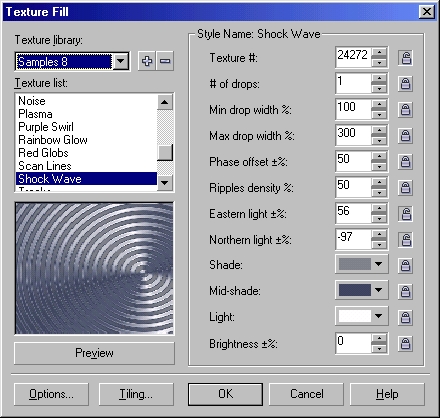
Task: Close the Texture Fill dialog window
Action: pos(427,12)
